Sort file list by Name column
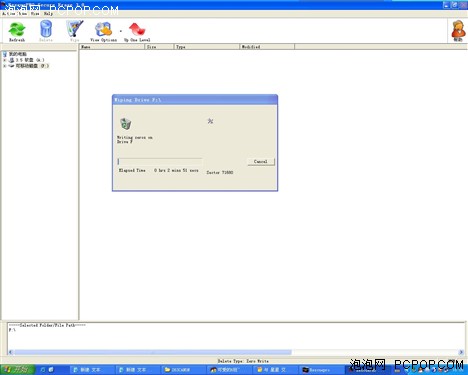This screenshot has width=468, height=375. pyautogui.click(x=112, y=47)
